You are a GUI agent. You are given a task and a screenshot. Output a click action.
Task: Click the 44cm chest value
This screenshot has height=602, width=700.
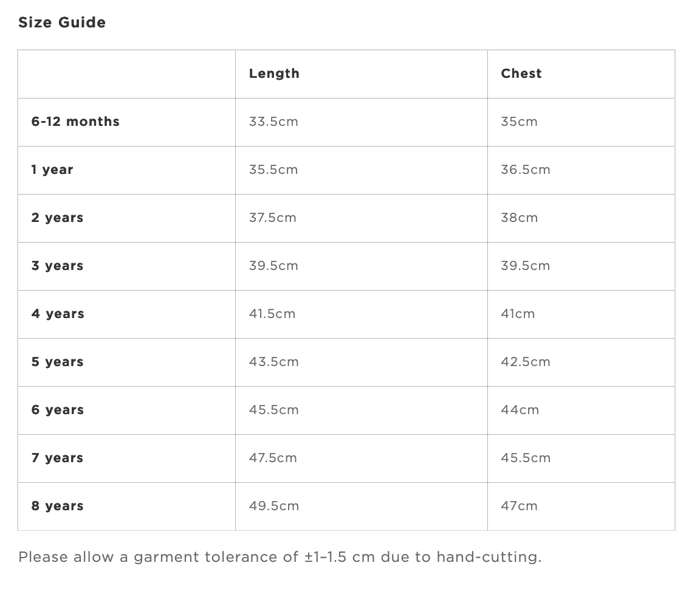pos(520,410)
